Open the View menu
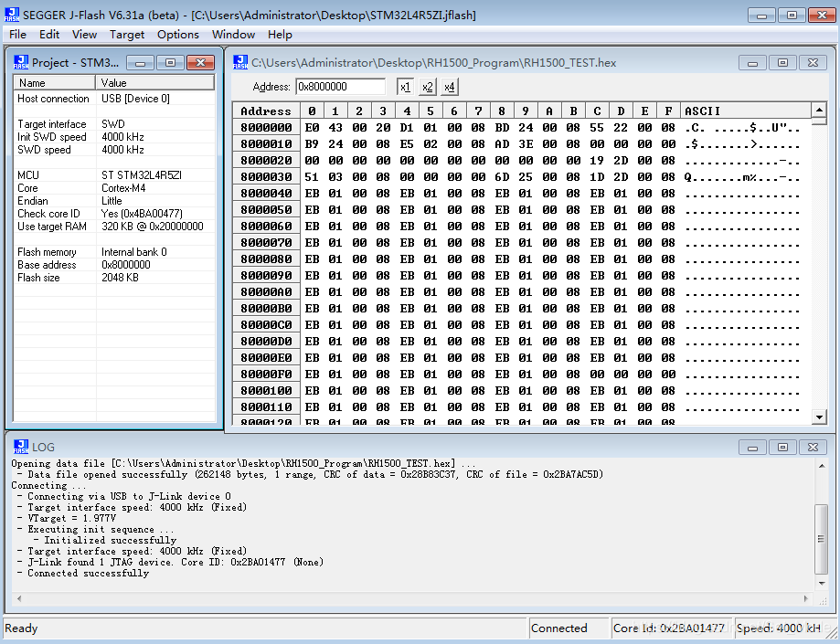 [x=84, y=35]
